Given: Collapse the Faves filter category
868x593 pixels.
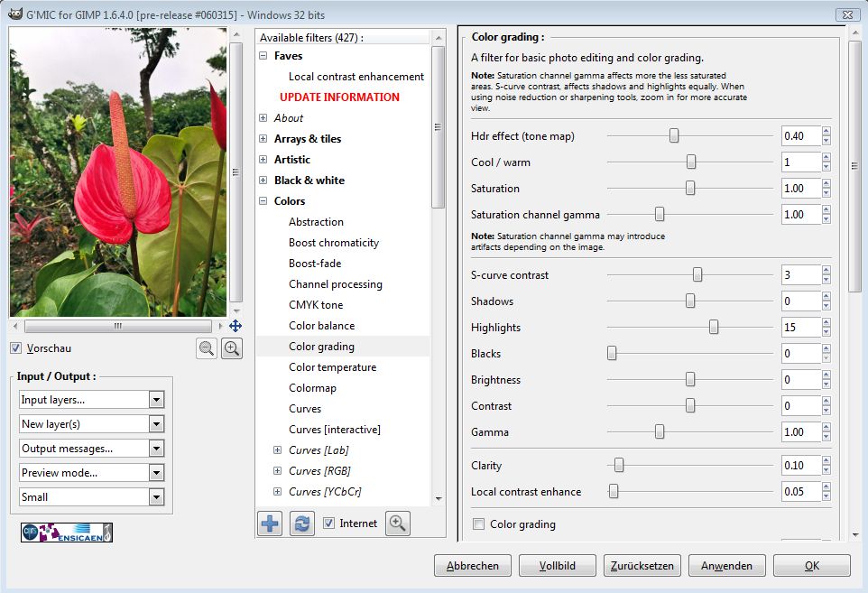Looking at the screenshot, I should [263, 56].
